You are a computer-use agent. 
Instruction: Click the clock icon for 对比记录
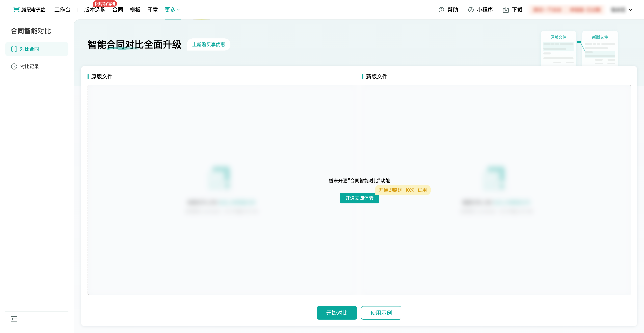[x=14, y=67]
